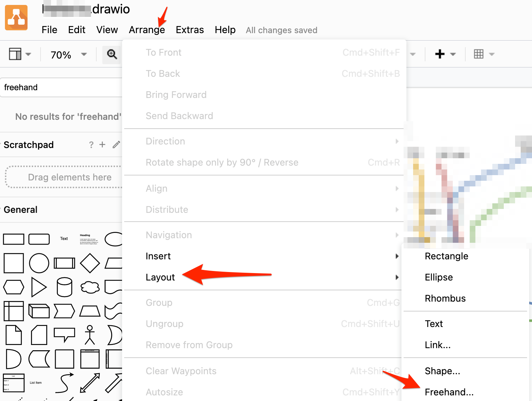
Task: Click the Zoom In magnifier icon
Action: click(112, 54)
